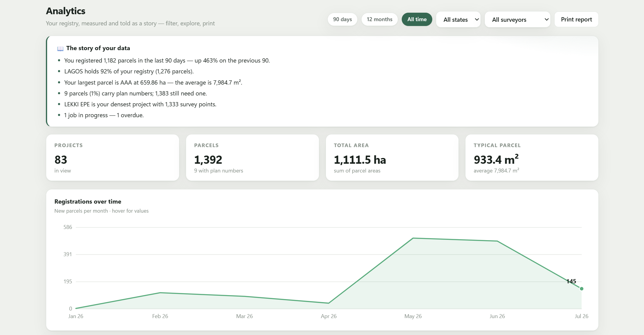The height and width of the screenshot is (335, 644).
Task: Select the 12 months time filter
Action: coord(379,19)
